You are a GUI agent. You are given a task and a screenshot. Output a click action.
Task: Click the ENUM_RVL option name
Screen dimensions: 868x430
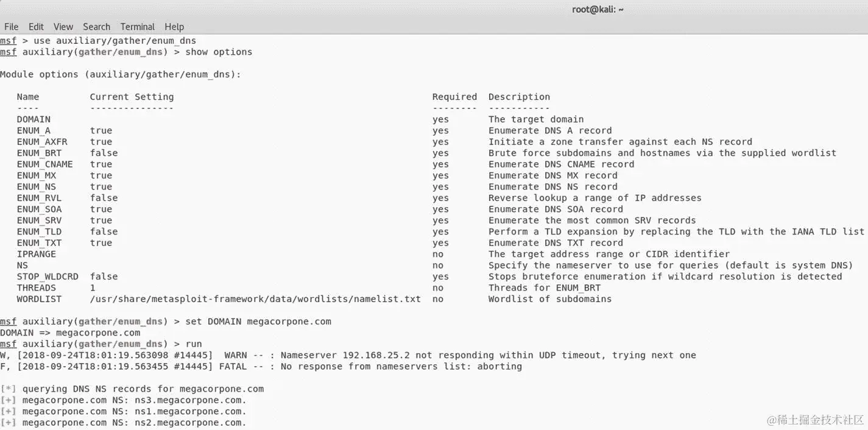click(39, 198)
